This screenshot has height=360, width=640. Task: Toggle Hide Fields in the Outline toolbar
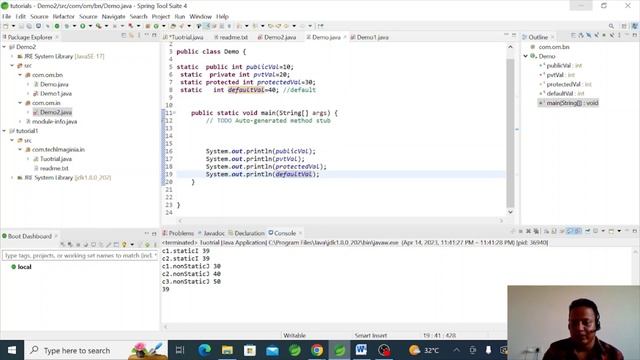click(589, 36)
